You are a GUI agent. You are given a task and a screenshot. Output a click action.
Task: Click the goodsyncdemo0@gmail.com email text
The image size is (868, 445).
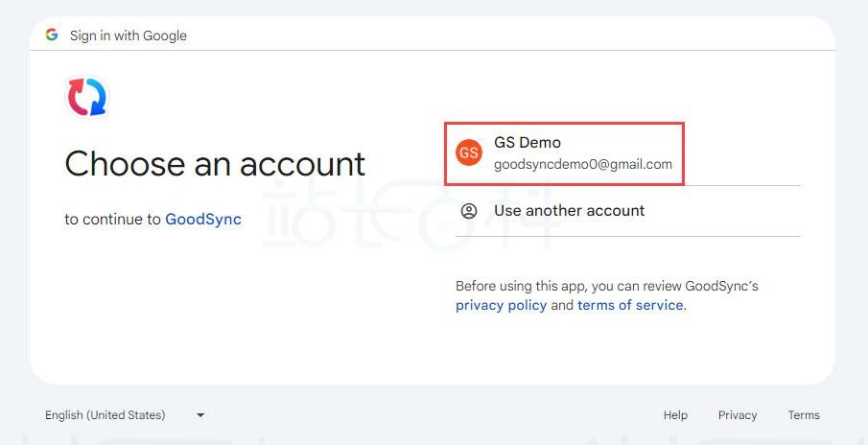coord(583,164)
